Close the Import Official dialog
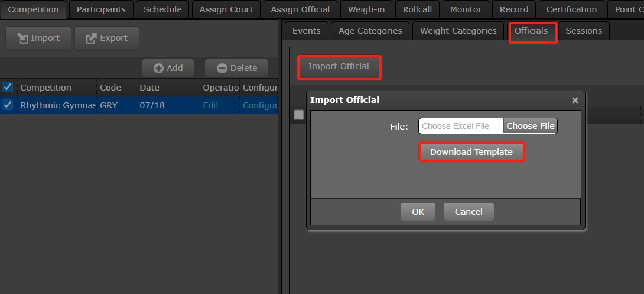Image resolution: width=644 pixels, height=294 pixels. coord(575,101)
